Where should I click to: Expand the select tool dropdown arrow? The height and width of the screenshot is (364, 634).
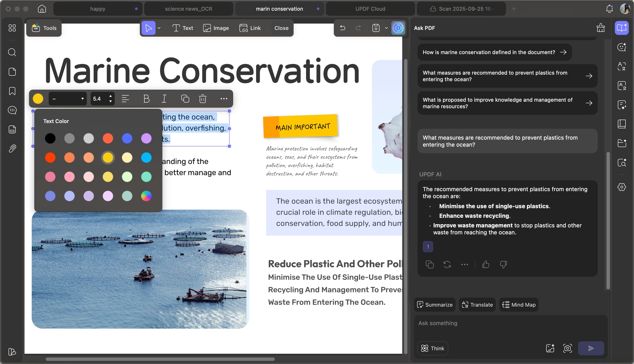[159, 28]
